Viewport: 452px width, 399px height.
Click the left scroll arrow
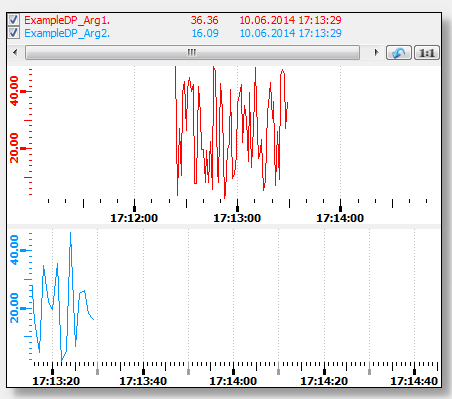pos(15,52)
